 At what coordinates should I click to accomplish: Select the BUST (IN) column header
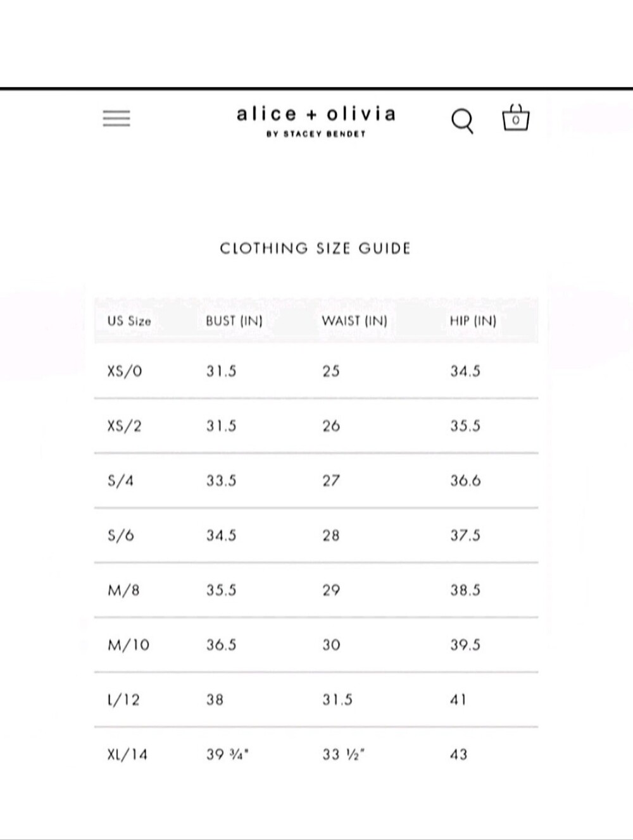234,321
